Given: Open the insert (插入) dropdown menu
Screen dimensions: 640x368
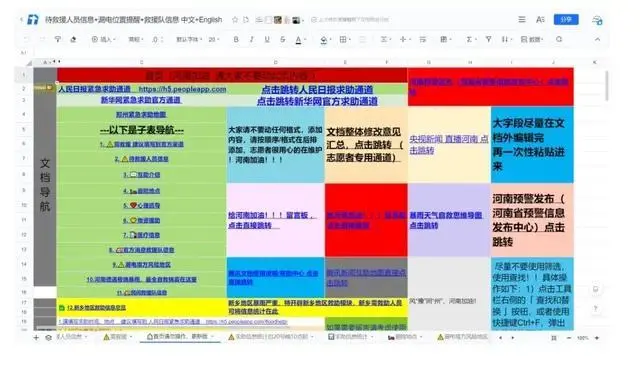Looking at the screenshot, I should 103,39.
